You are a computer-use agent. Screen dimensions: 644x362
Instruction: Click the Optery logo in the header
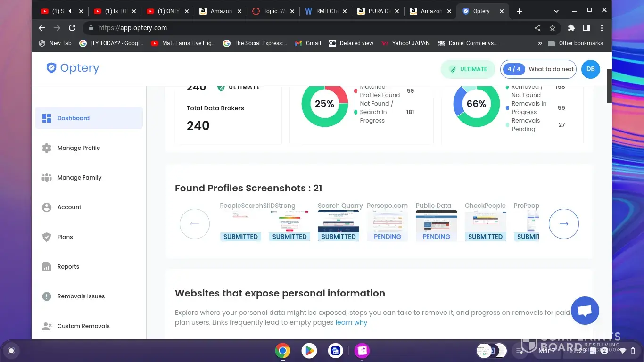(73, 68)
